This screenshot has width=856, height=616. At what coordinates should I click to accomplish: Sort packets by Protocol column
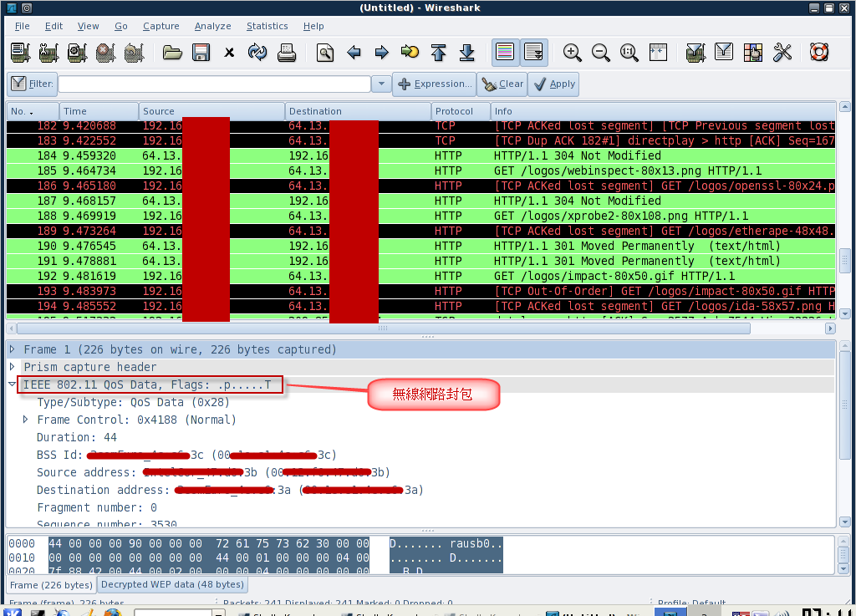[x=461, y=111]
